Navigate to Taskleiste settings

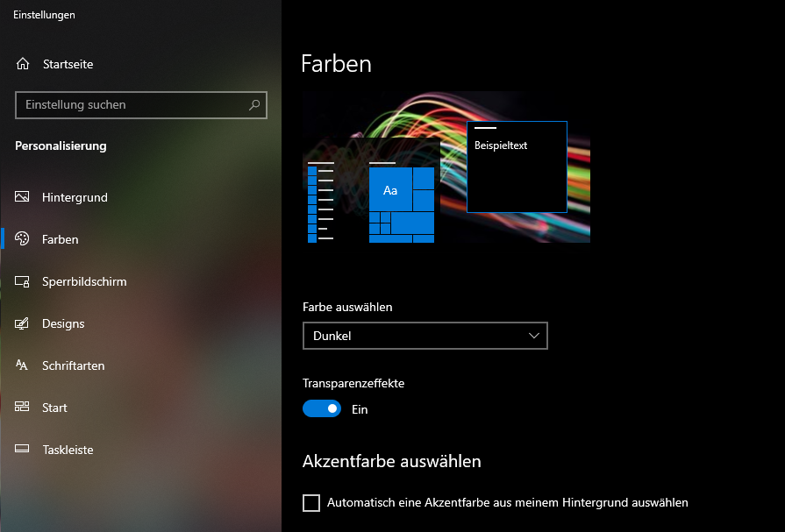pyautogui.click(x=68, y=450)
